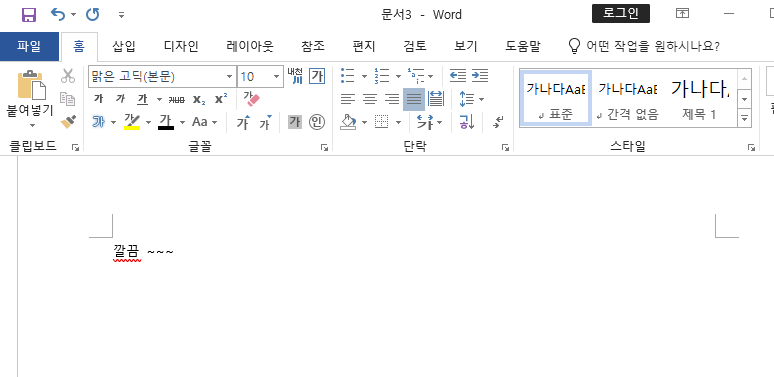
Task: Open underline style dropdown arrow
Action: coord(159,99)
